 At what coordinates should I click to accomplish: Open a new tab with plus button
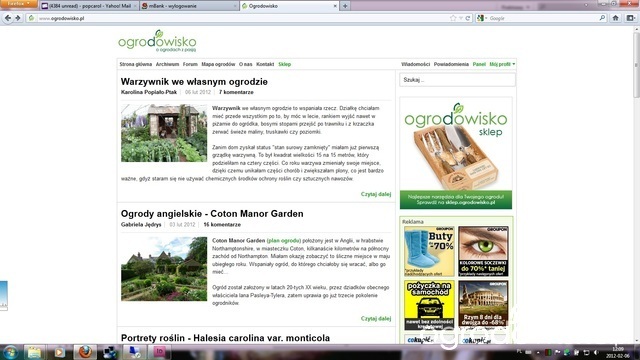(x=345, y=6)
